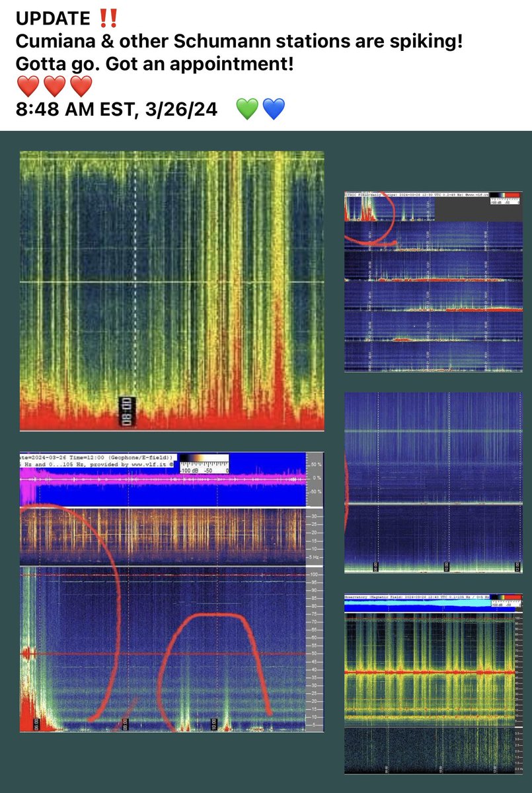Click the dB color scale in Geophone chart
The image size is (532, 793).
204,463
